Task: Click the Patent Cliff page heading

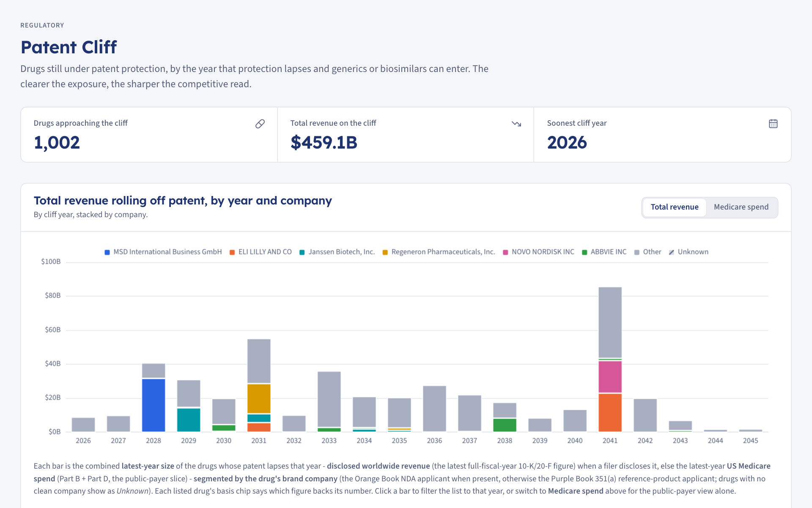Action: [x=69, y=47]
